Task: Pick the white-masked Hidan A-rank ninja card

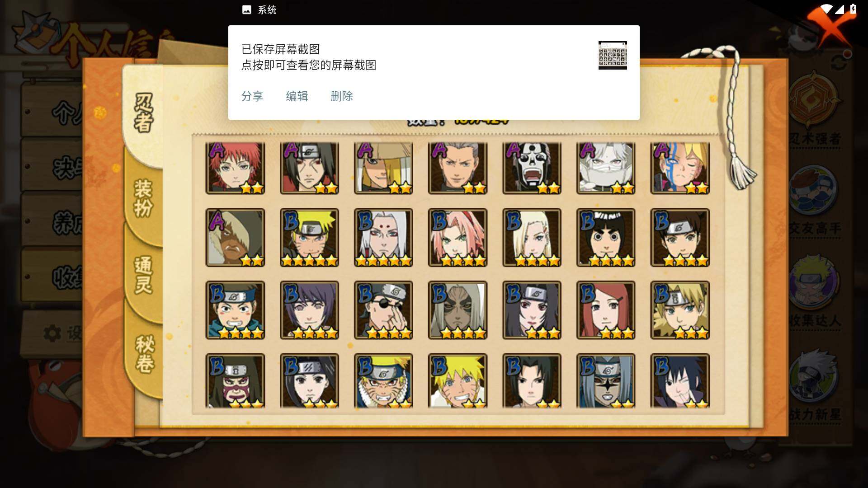Action: coord(532,168)
